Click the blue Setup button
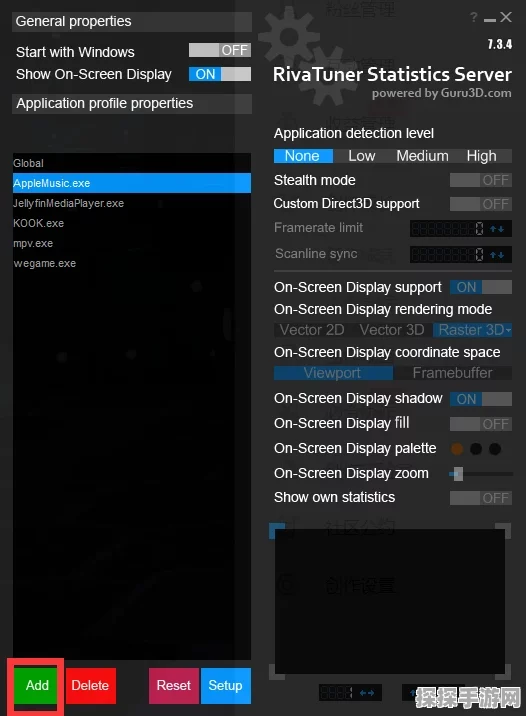The image size is (526, 716). coord(226,685)
